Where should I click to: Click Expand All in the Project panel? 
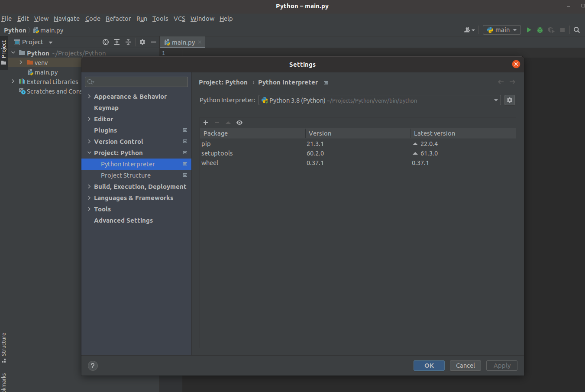tap(117, 42)
